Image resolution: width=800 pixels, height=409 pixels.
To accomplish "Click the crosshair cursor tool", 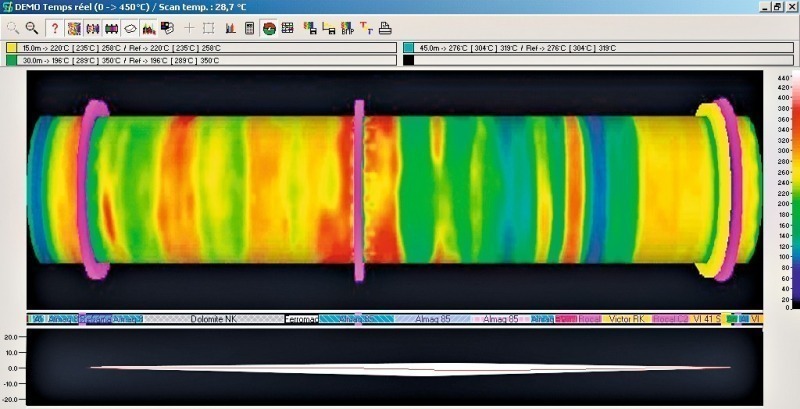I will click(x=189, y=28).
